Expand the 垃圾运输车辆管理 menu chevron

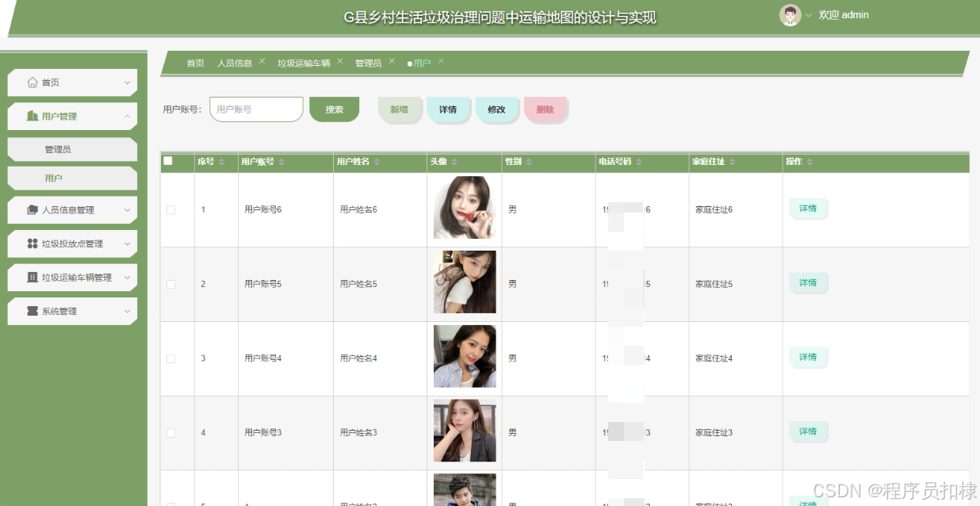(127, 278)
